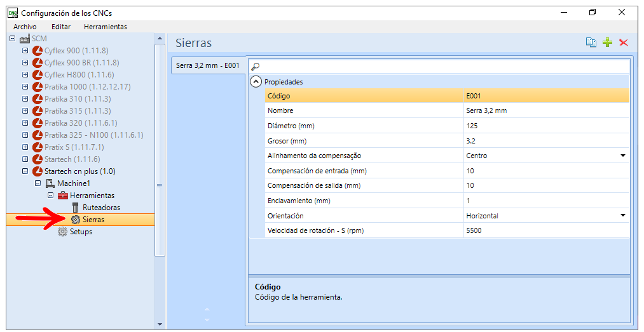This screenshot has width=644, height=332.
Task: Select Pratika 325 - N100 (1.11.6.1)
Action: click(x=94, y=135)
